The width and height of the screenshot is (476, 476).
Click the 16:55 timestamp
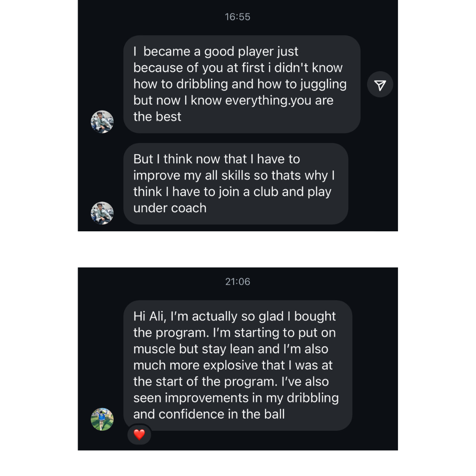coord(238,17)
